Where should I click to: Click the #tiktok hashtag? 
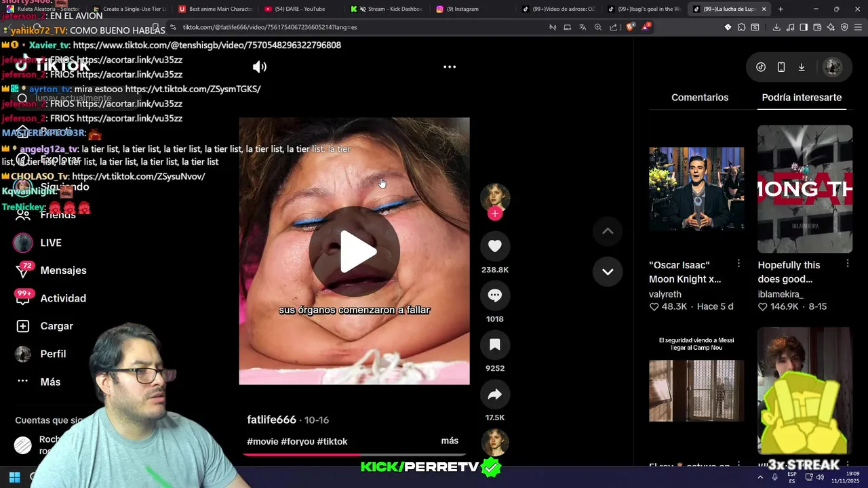[x=332, y=441]
